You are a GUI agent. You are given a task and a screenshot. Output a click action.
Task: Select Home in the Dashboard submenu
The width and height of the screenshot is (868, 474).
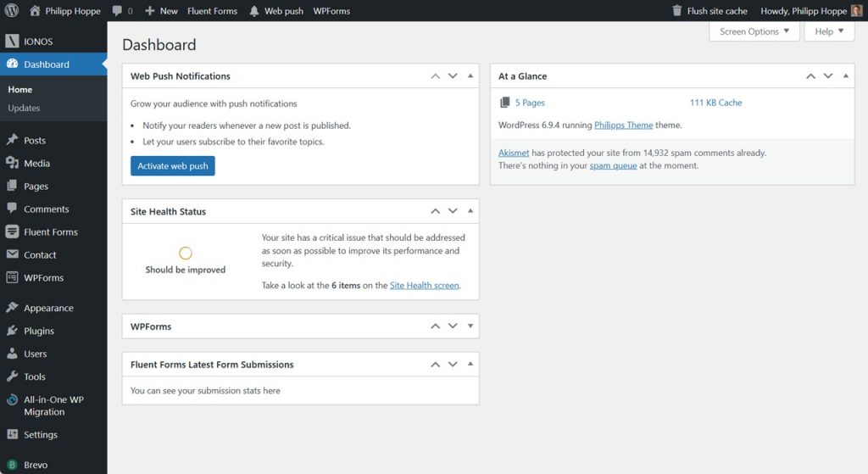(x=20, y=89)
